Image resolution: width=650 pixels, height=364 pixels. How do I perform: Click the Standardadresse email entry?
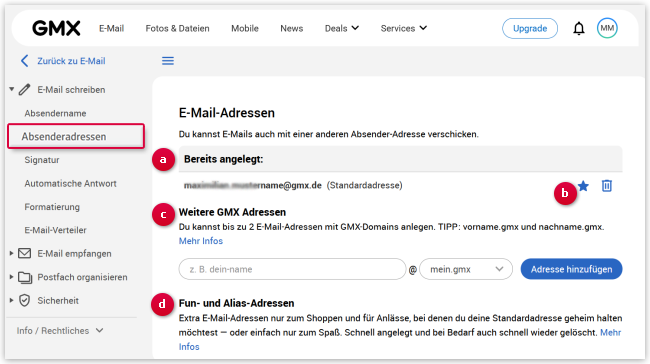point(293,185)
